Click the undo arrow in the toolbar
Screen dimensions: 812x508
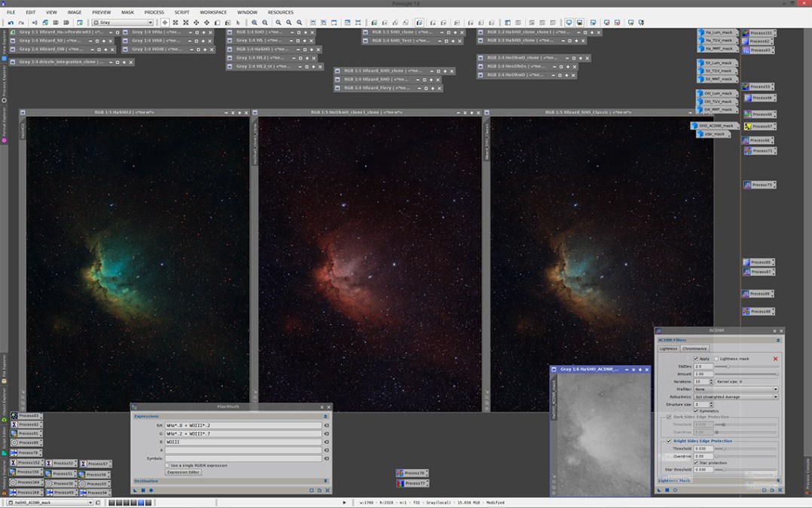click(x=11, y=23)
